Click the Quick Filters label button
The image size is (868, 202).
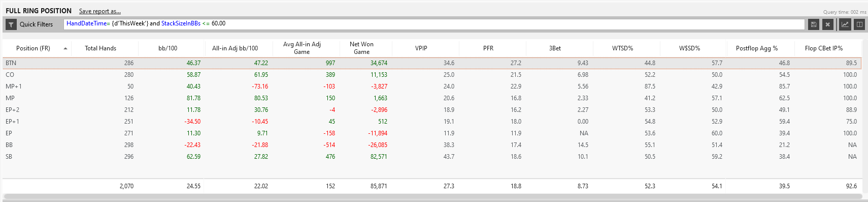pos(36,24)
